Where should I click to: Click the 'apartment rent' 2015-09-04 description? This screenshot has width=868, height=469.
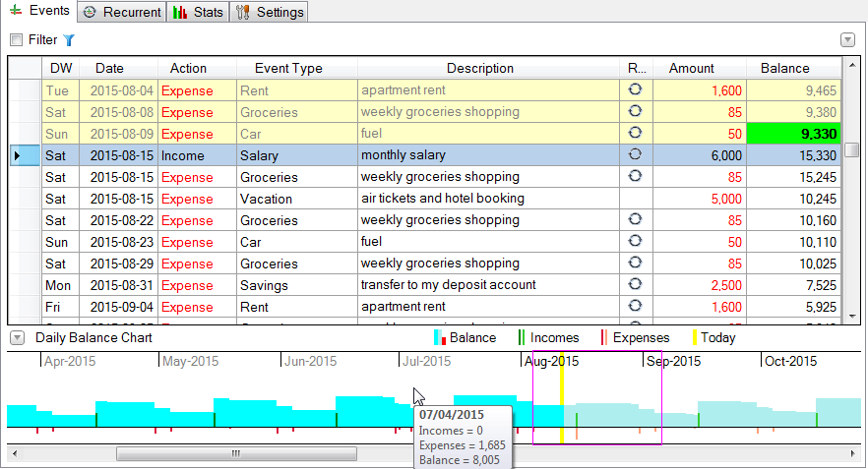[x=488, y=307]
